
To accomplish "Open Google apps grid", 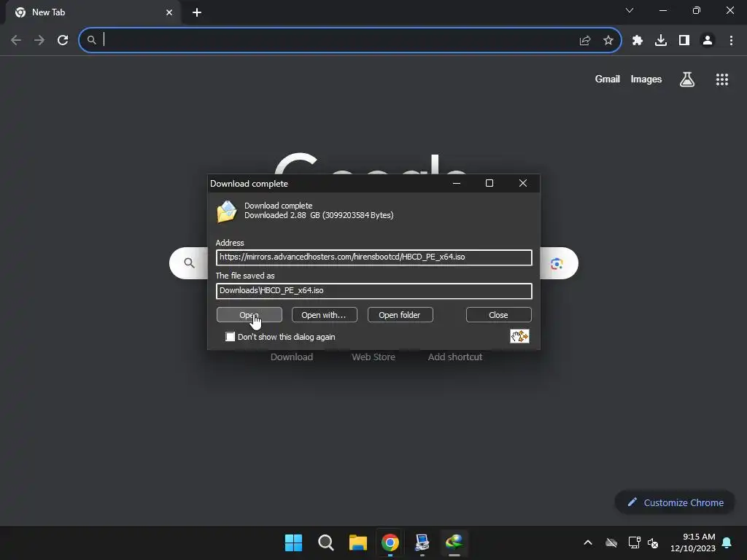I will (x=722, y=79).
